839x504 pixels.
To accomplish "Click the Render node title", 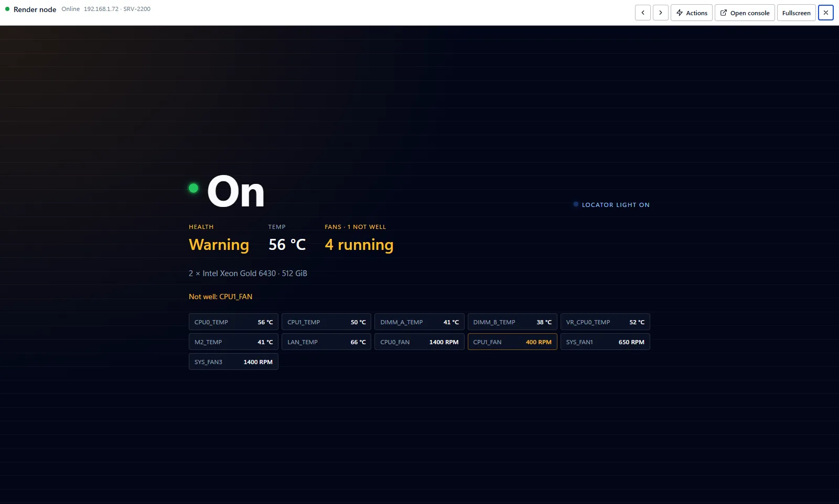I will tap(35, 9).
